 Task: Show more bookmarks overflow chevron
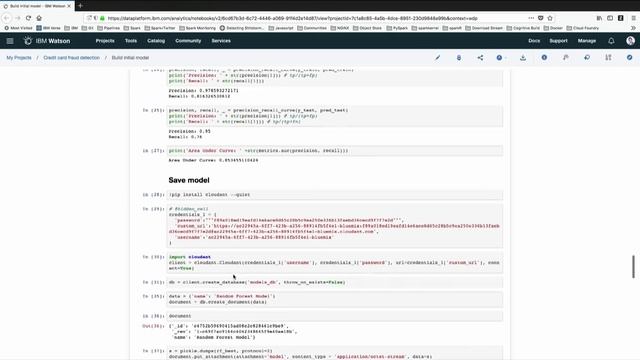[633, 28]
